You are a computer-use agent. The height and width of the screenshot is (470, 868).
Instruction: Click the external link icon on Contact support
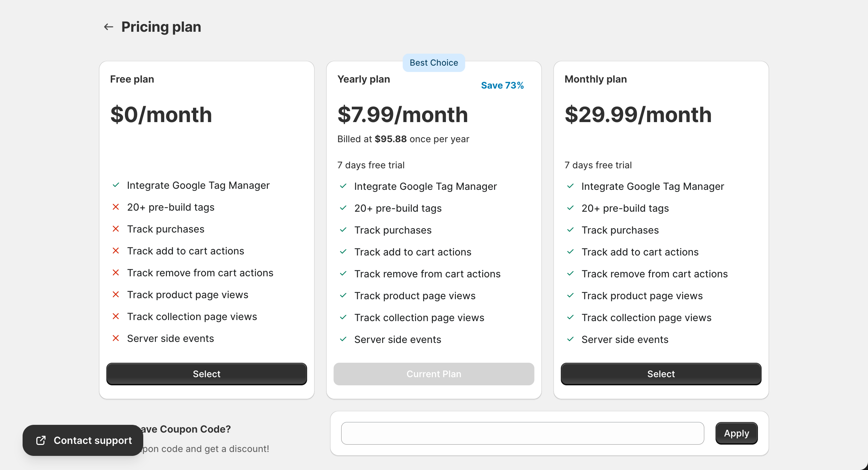coord(40,440)
